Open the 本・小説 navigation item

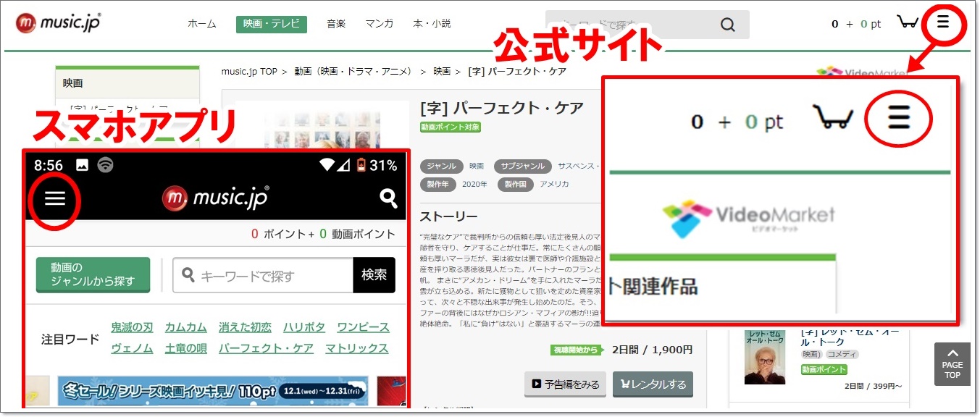click(x=432, y=24)
